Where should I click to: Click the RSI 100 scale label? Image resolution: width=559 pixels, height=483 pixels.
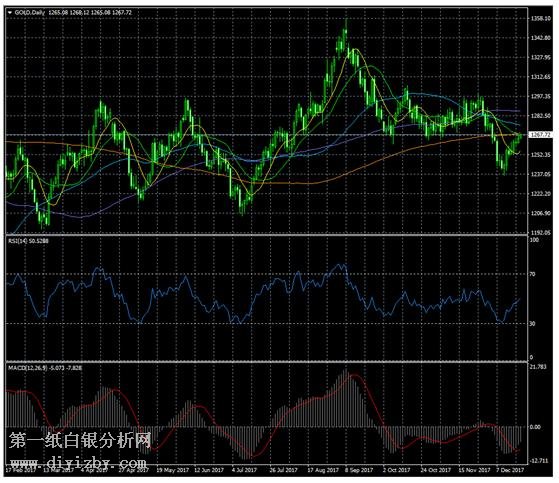click(534, 240)
